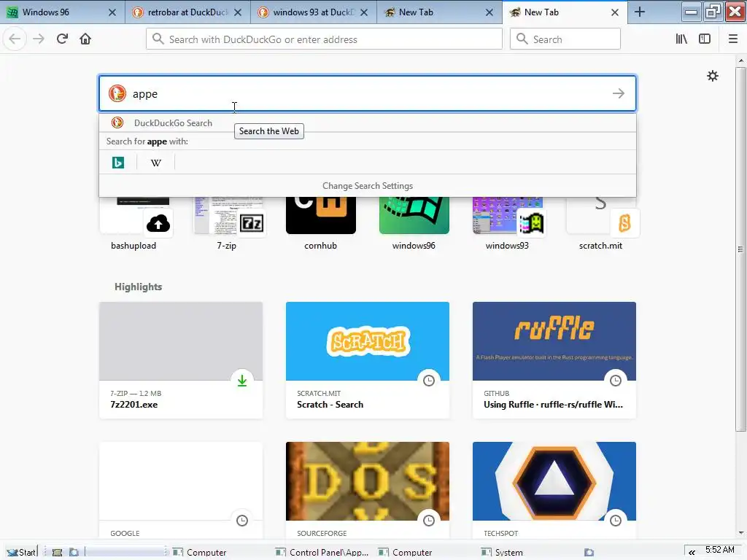
Task: Click the new tab search box with appe
Action: [368, 93]
